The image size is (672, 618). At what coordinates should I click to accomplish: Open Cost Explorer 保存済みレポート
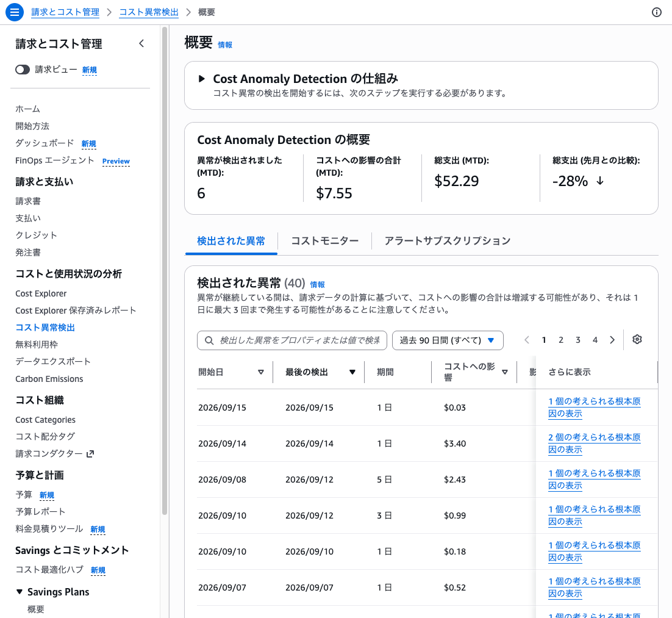pyautogui.click(x=76, y=311)
